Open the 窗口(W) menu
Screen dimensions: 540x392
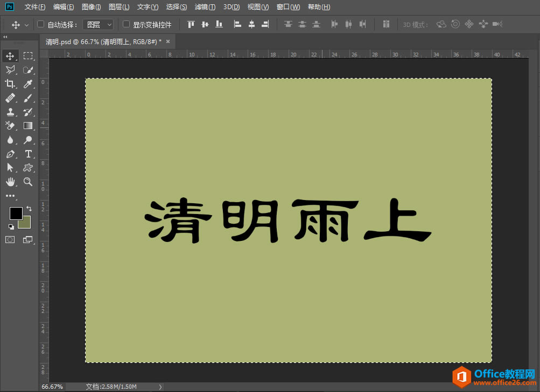[288, 7]
